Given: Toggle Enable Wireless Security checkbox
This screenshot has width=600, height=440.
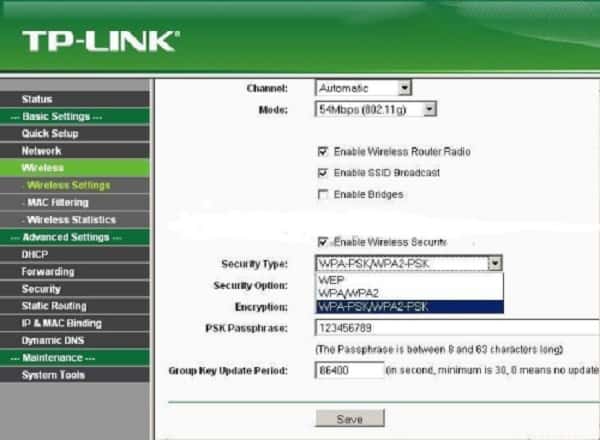Looking at the screenshot, I should pyautogui.click(x=323, y=242).
